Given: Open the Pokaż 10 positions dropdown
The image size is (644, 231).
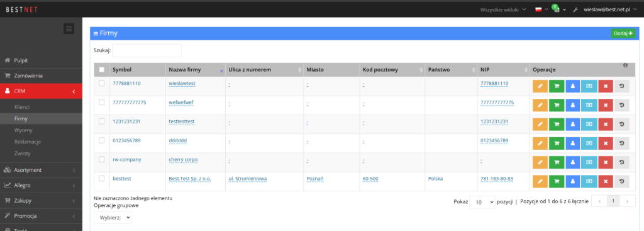Looking at the screenshot, I should tap(482, 202).
